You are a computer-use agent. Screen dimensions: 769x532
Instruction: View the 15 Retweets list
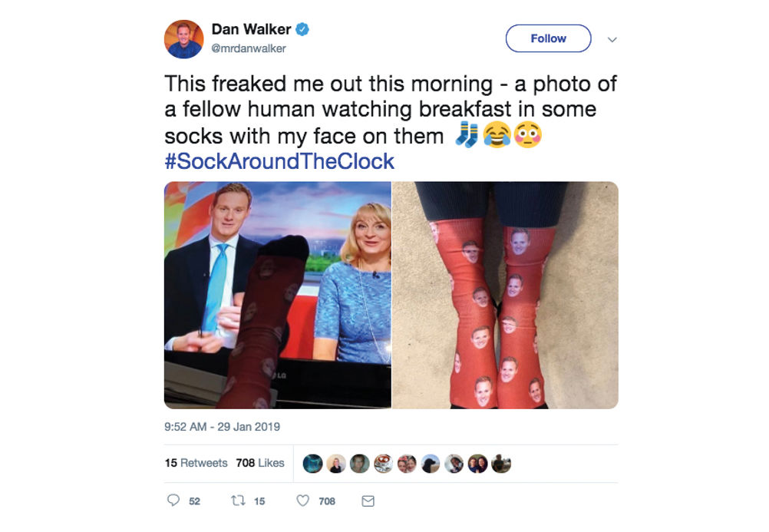coord(196,463)
